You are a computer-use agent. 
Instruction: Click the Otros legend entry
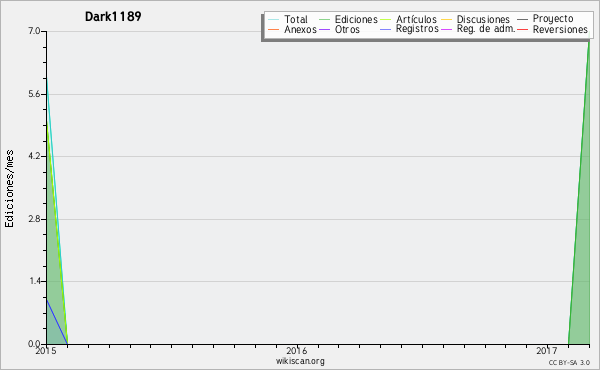pyautogui.click(x=339, y=29)
